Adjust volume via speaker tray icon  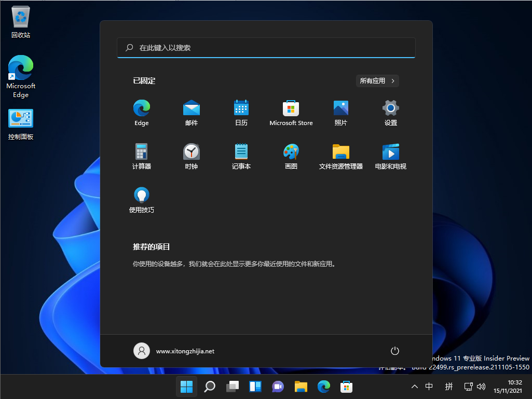coord(481,387)
